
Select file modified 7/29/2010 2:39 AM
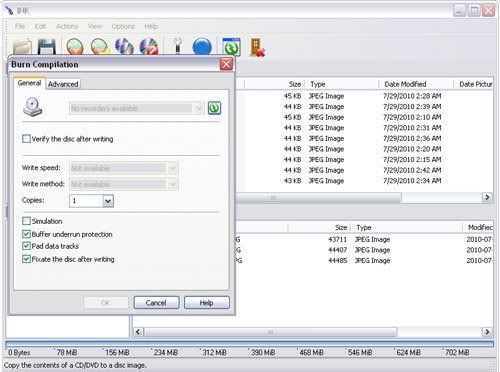click(x=363, y=107)
